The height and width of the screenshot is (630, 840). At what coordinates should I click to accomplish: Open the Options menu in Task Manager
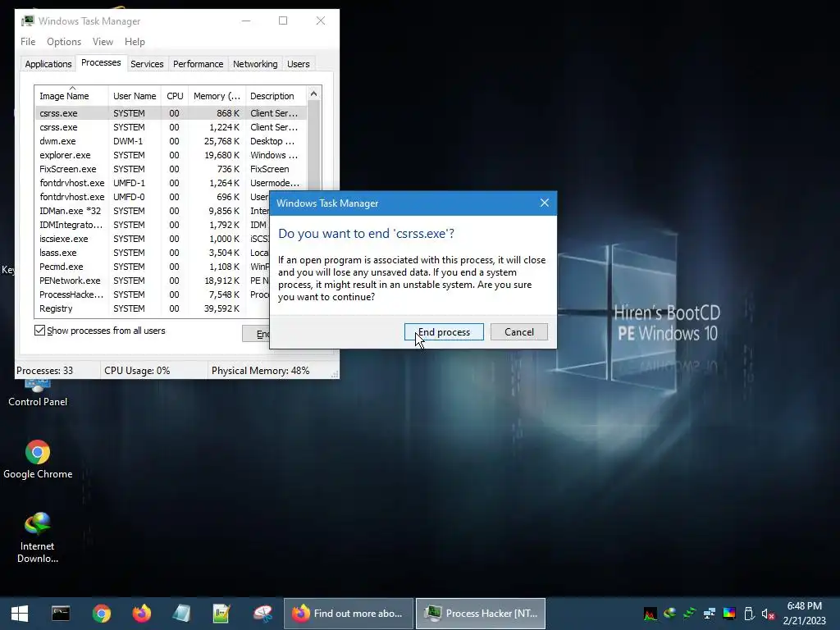click(x=64, y=42)
